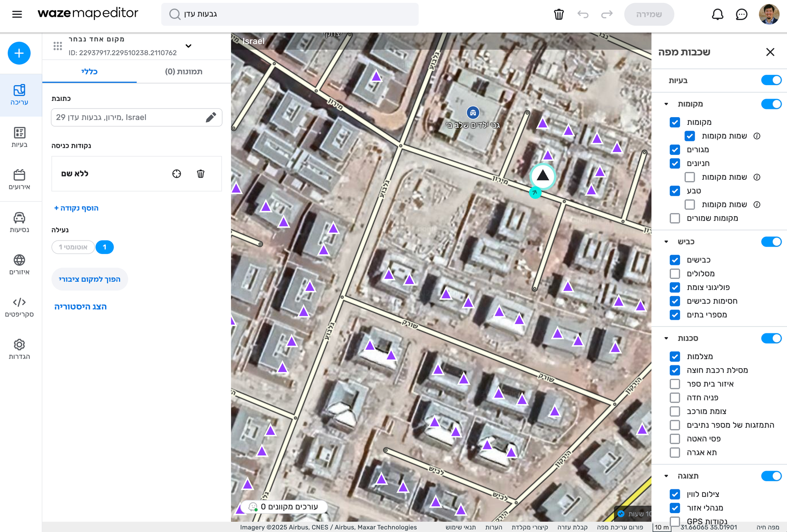The image size is (787, 532).
Task: Open notifications bell icon
Action: pos(717,14)
